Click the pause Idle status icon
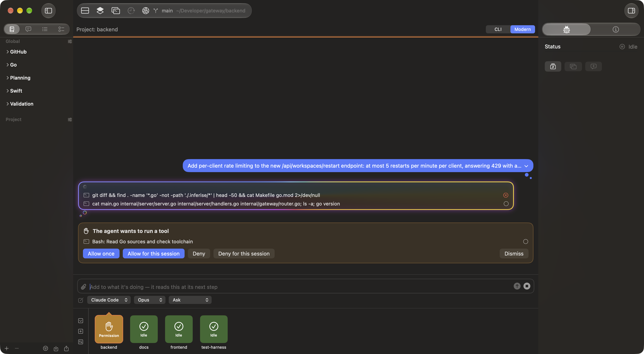Viewport: 644px width, 354px height. 622,47
